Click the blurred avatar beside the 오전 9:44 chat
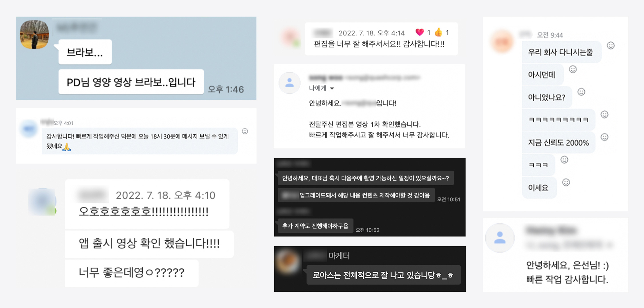 (502, 42)
